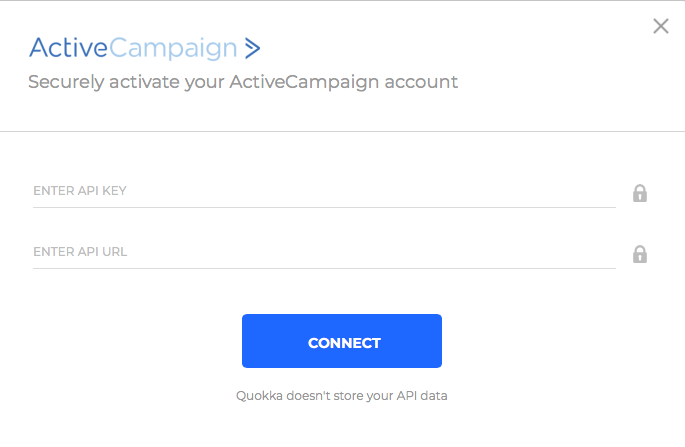685x447 pixels.
Task: Close the ActiveCampaign dialog with the X
Action: (661, 26)
